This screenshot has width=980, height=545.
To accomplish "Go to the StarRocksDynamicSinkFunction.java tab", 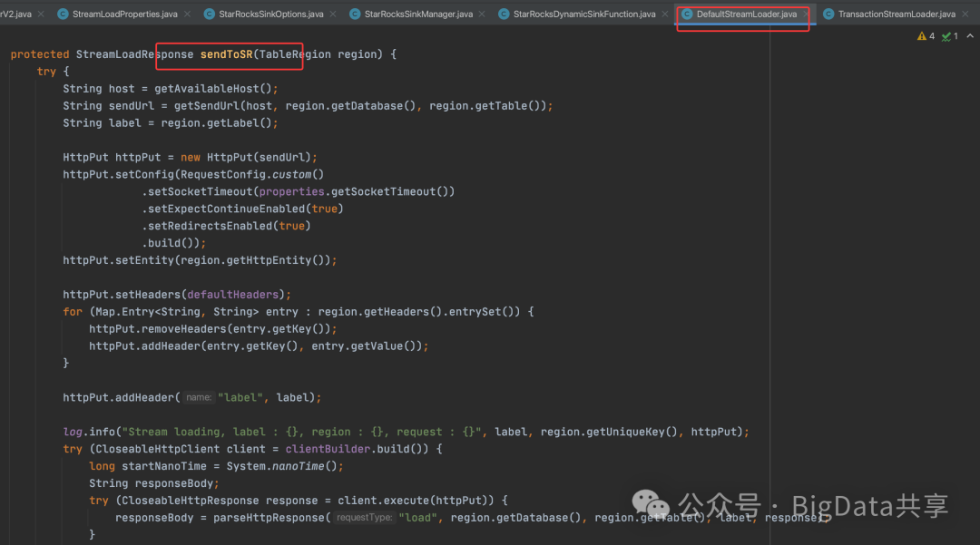I will pos(584,14).
